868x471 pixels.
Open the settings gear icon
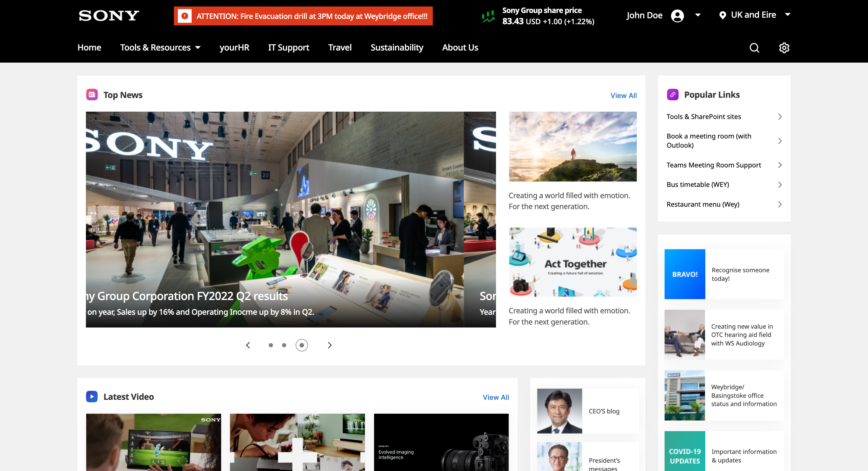[x=784, y=48]
